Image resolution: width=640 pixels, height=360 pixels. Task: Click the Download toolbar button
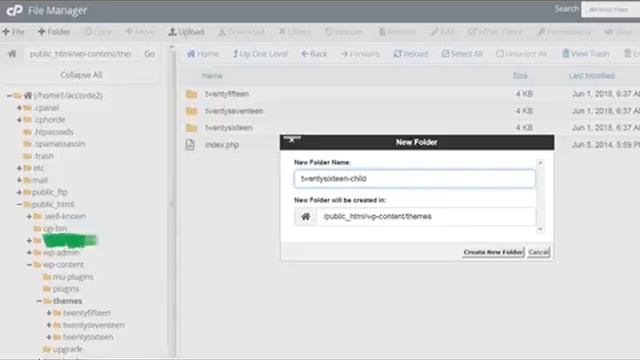click(242, 31)
